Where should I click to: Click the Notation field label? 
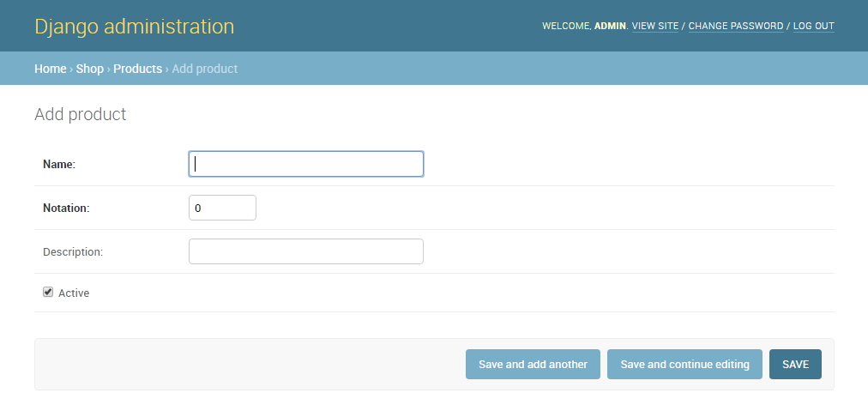point(66,208)
